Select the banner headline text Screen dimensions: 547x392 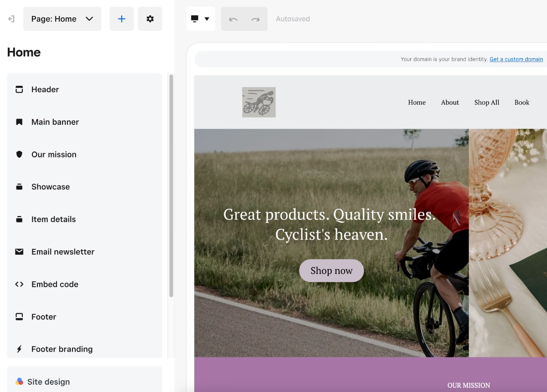(330, 224)
